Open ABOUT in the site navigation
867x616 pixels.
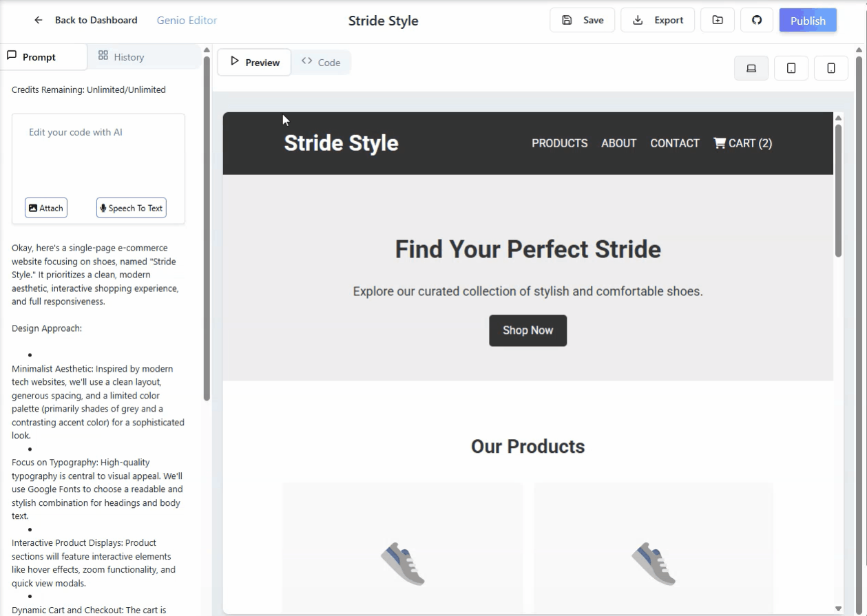tap(618, 143)
